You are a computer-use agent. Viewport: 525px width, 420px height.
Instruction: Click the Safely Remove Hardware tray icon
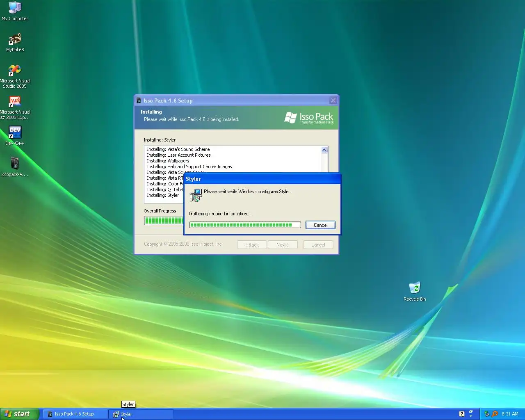pyautogui.click(x=487, y=414)
